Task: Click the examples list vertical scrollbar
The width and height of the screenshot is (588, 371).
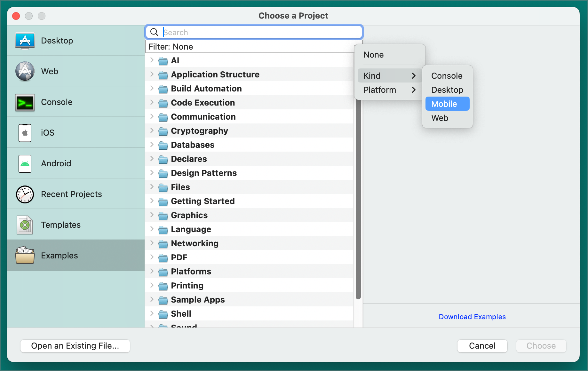Action: [358, 198]
